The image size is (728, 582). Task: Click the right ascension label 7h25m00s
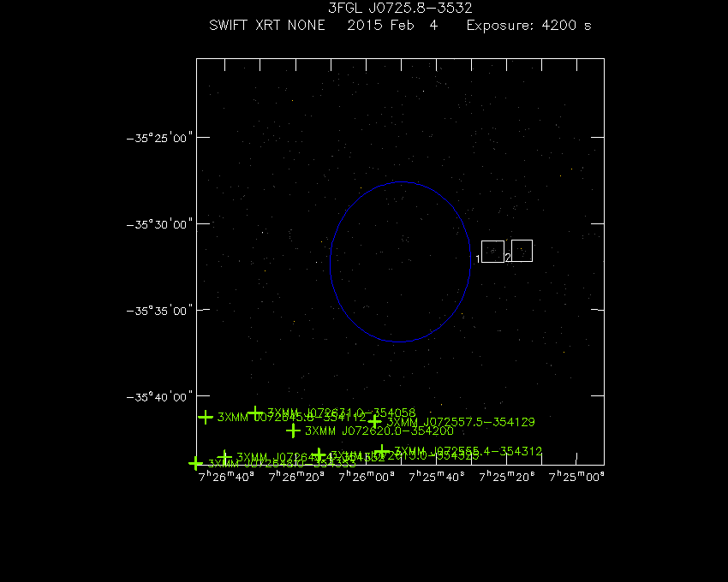click(x=576, y=477)
